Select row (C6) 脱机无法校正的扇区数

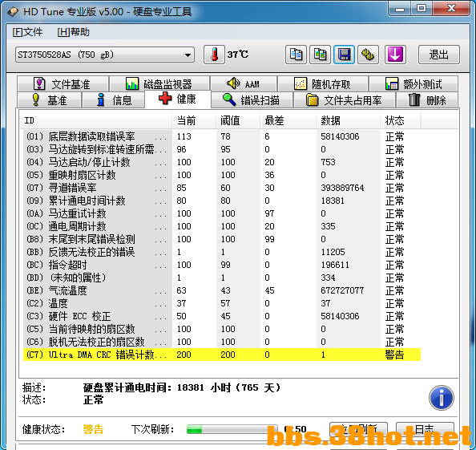[x=222, y=342]
